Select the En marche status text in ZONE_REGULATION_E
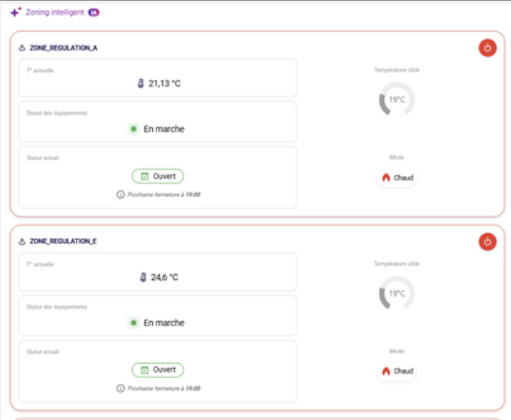 point(164,323)
